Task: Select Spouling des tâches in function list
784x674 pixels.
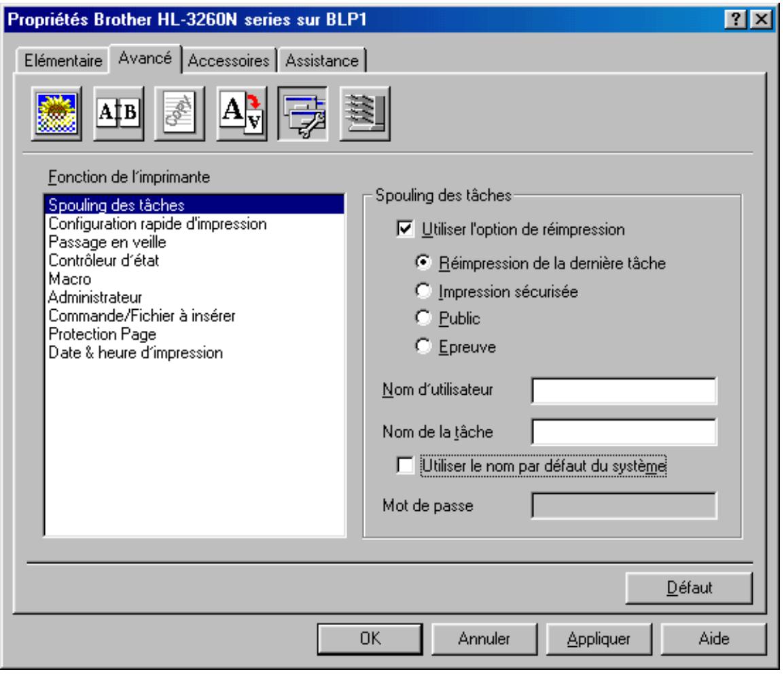Action: tap(194, 205)
